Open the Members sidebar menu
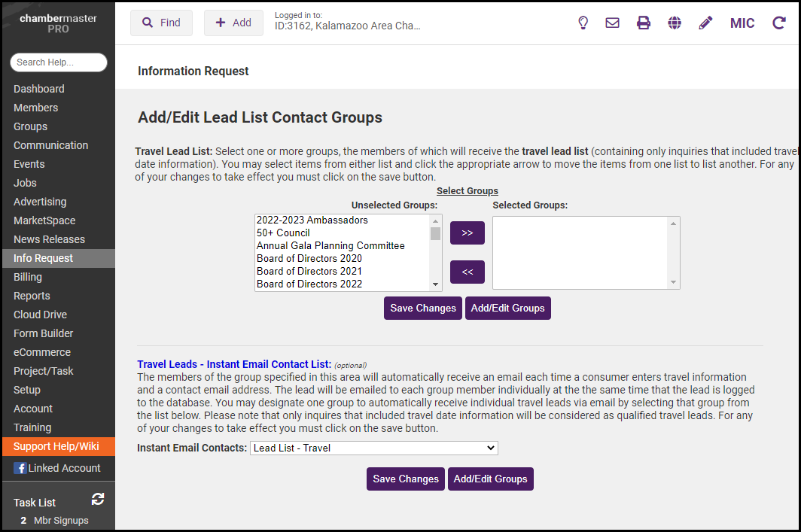Viewport: 801px width, 532px height. tap(35, 108)
